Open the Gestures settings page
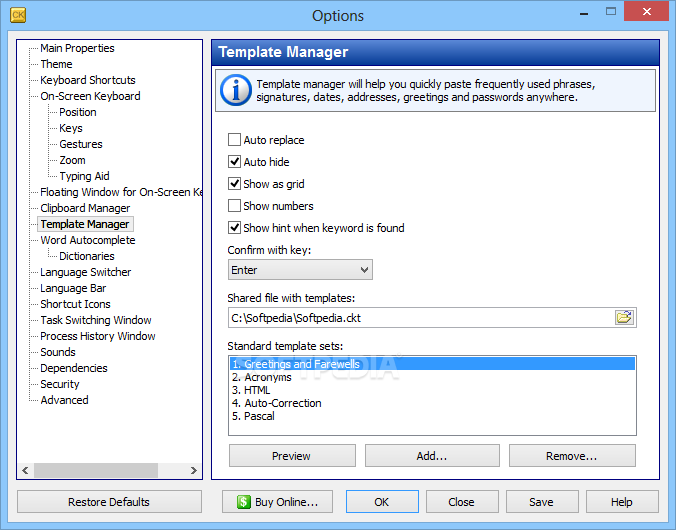 pyautogui.click(x=81, y=144)
